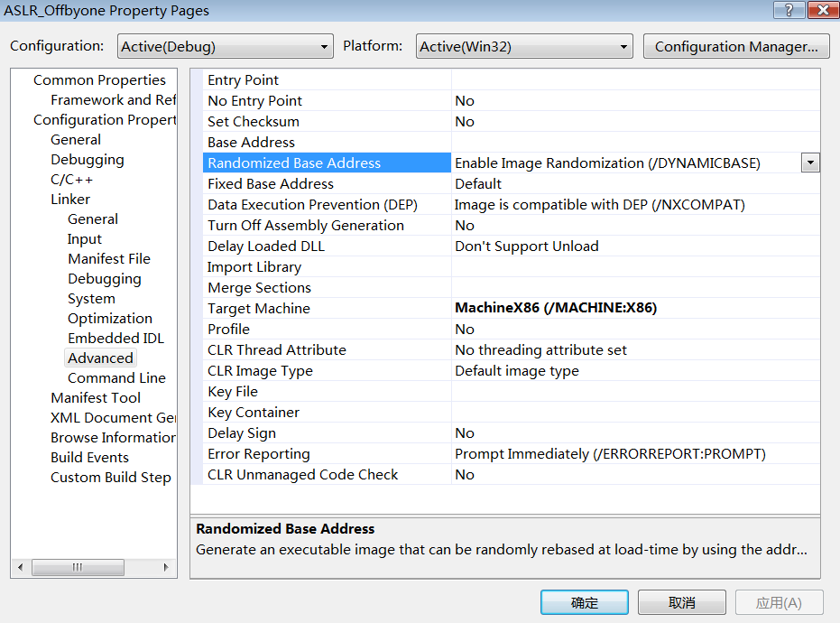Select Manifest Tool tree item
This screenshot has height=623, width=840.
click(96, 398)
